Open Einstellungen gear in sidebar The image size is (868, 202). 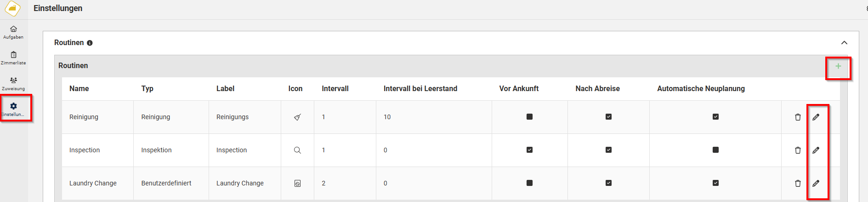[13, 110]
